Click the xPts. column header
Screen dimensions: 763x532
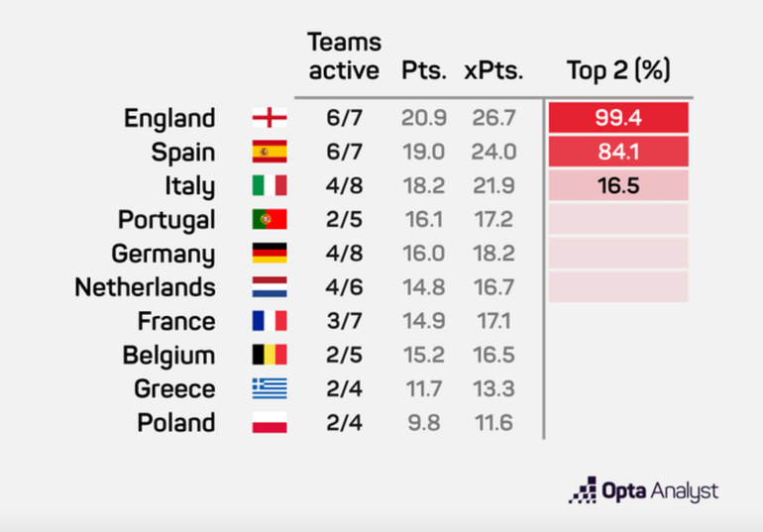click(x=491, y=71)
